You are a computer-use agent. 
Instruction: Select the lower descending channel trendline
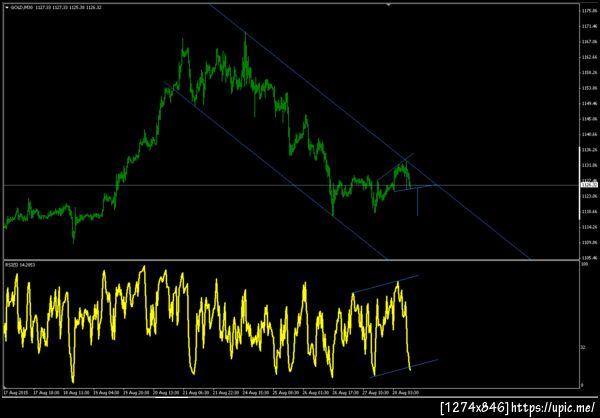[x=276, y=170]
